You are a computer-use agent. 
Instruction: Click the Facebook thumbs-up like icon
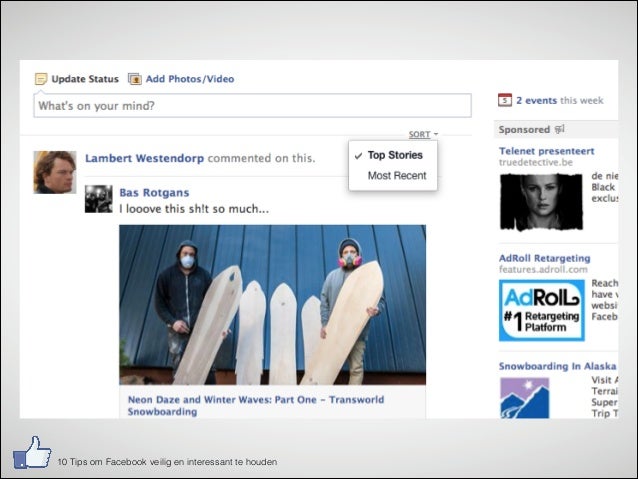[x=32, y=452]
